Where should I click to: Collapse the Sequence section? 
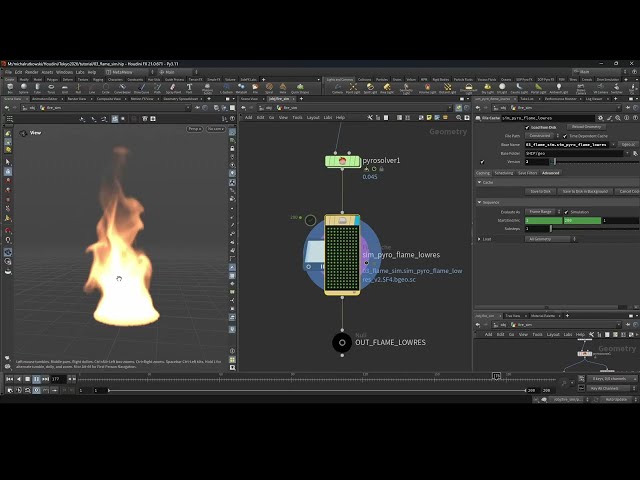point(480,202)
